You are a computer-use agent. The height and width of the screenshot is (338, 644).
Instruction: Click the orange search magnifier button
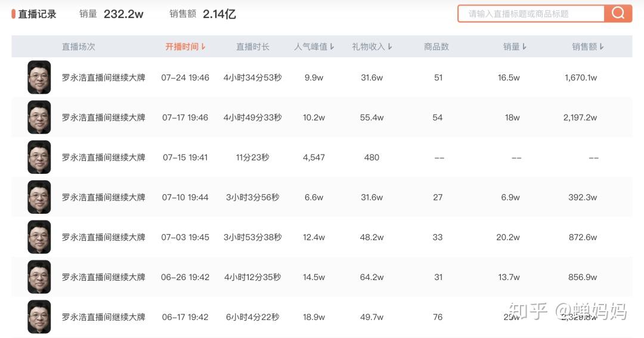(618, 13)
